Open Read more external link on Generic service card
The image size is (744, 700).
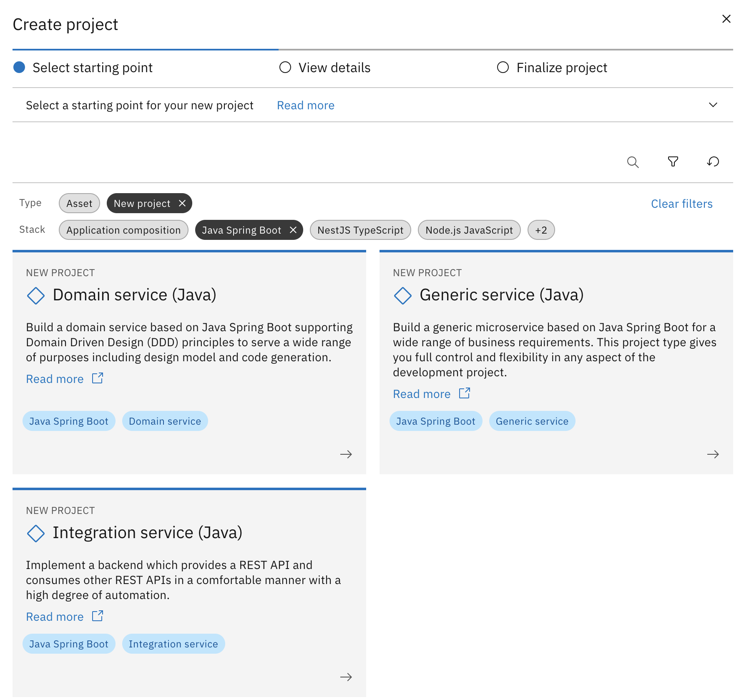click(x=464, y=393)
